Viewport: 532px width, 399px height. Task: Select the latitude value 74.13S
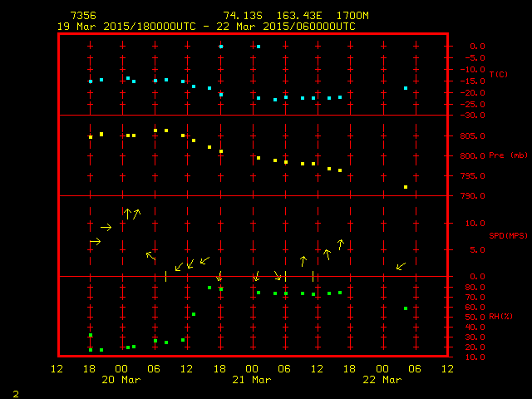click(240, 16)
